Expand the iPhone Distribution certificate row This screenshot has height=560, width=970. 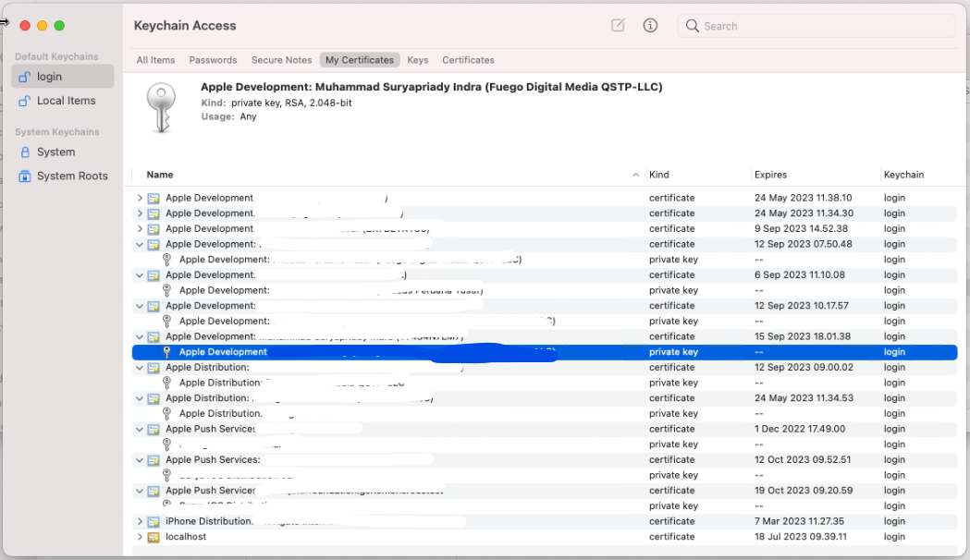(141, 522)
